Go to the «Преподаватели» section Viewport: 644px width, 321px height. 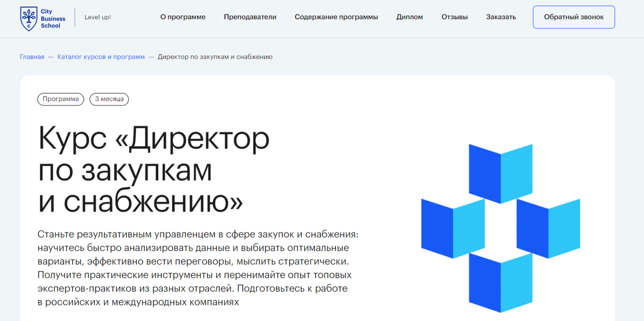coord(250,17)
